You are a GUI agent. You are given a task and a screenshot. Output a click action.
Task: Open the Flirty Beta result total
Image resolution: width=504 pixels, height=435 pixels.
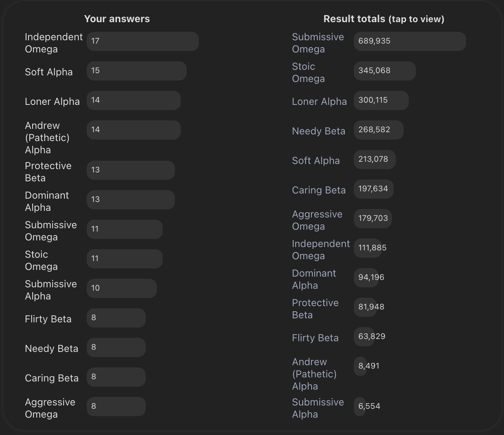pyautogui.click(x=315, y=338)
